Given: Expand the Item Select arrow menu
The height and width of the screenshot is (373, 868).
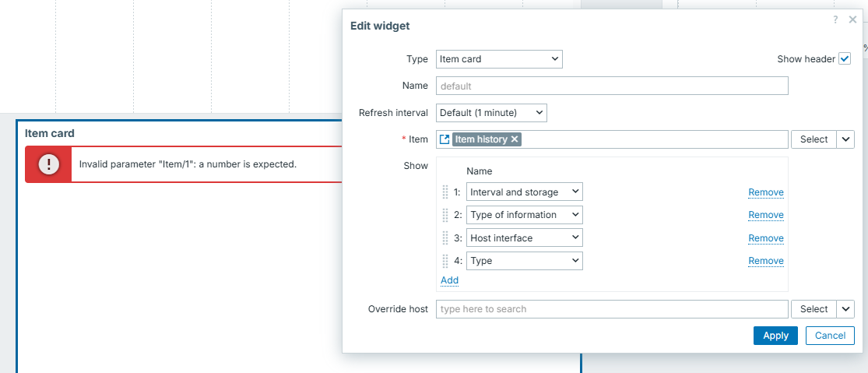Looking at the screenshot, I should (x=846, y=139).
